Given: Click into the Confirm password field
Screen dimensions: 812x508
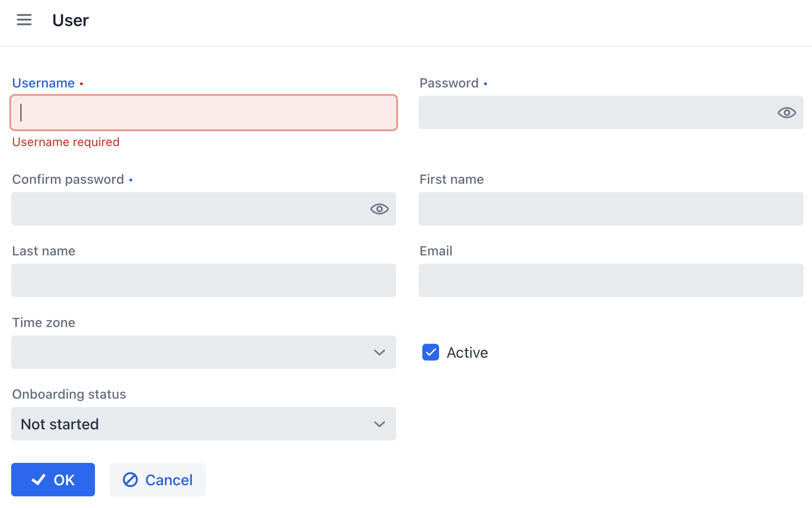Looking at the screenshot, I should click(x=186, y=209).
